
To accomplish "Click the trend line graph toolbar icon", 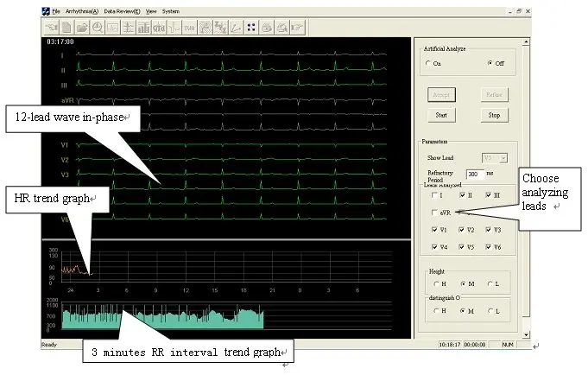I will coord(236,28).
